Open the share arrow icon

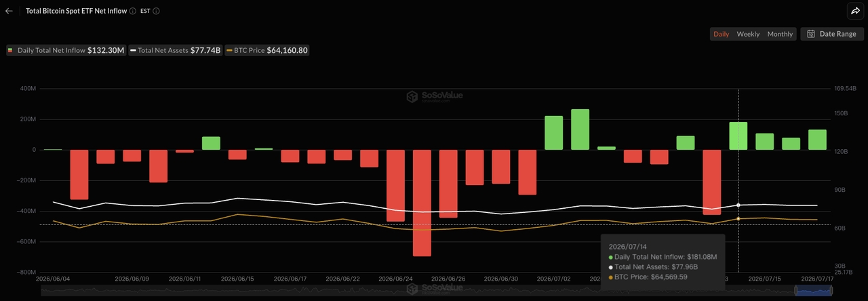[x=854, y=11]
